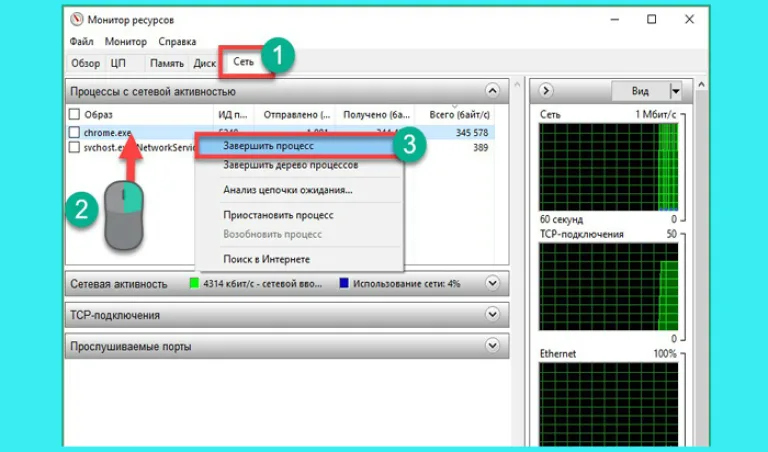
Task: Click the chrome.exe process name
Action: pyautogui.click(x=107, y=133)
